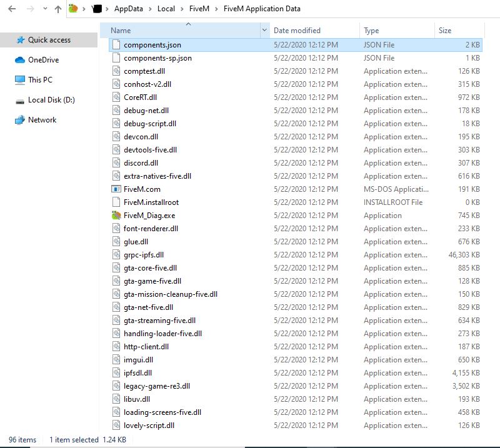Click the grpc-ipfs.dll file icon
The height and width of the screenshot is (448, 500).
(x=116, y=255)
